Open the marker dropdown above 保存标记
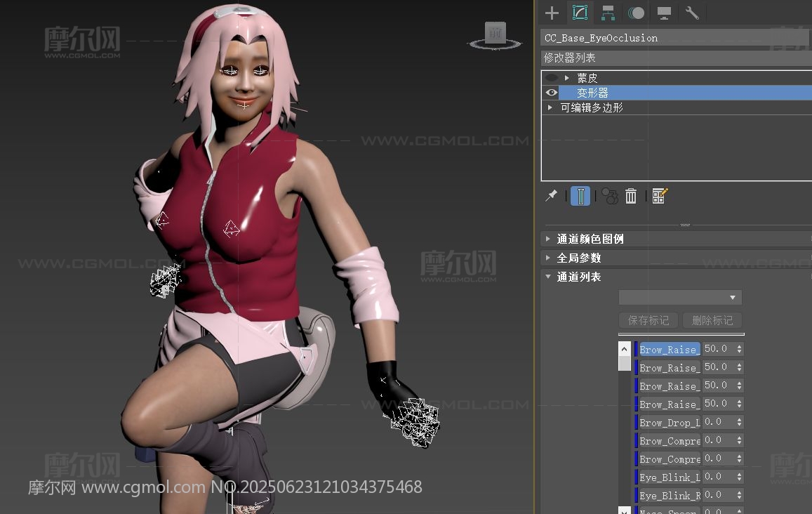This screenshot has height=514, width=812. point(681,298)
